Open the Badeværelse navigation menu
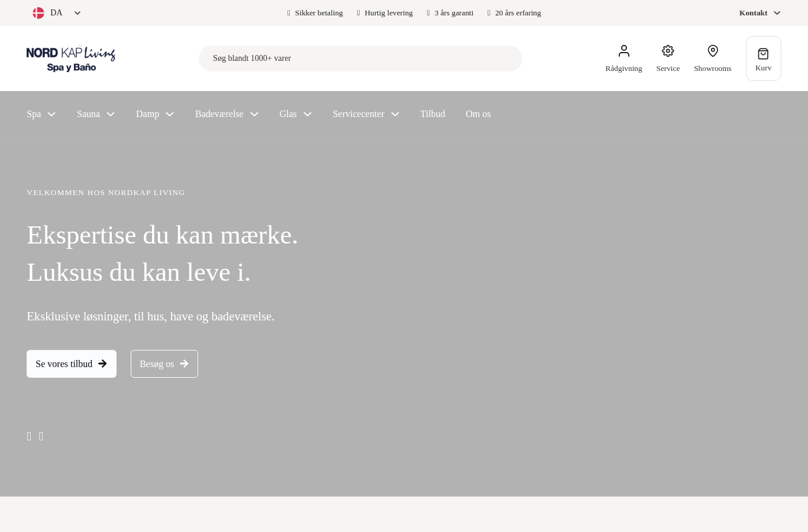Viewport: 808px width, 532px height. click(227, 114)
